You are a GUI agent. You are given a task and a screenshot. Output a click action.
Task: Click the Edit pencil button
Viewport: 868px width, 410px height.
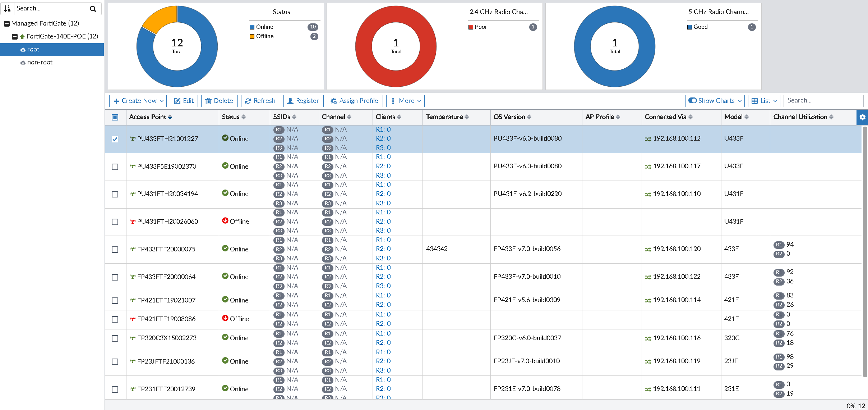tap(184, 101)
